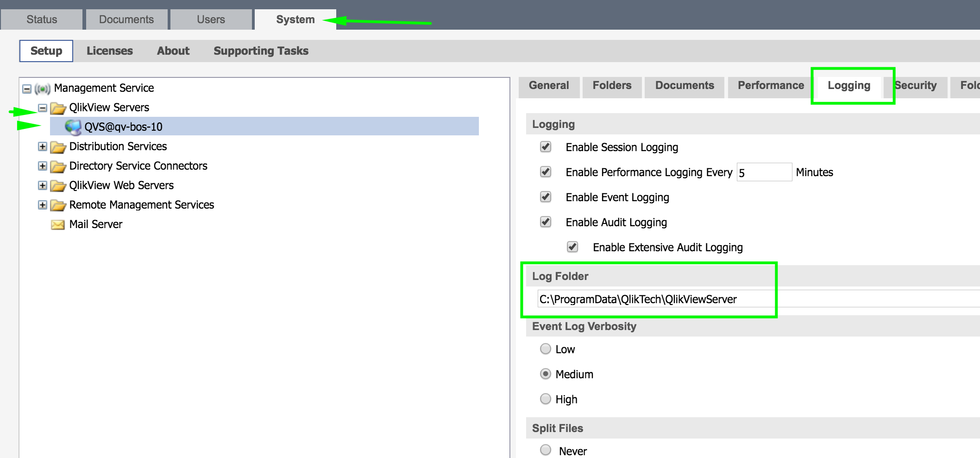The width and height of the screenshot is (980, 458).
Task: Expand the Distribution Services node
Action: pos(43,146)
